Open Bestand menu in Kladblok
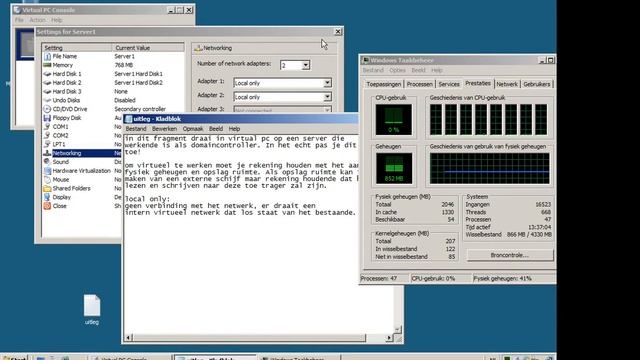Image resolution: width=640 pixels, height=360 pixels. (136, 129)
